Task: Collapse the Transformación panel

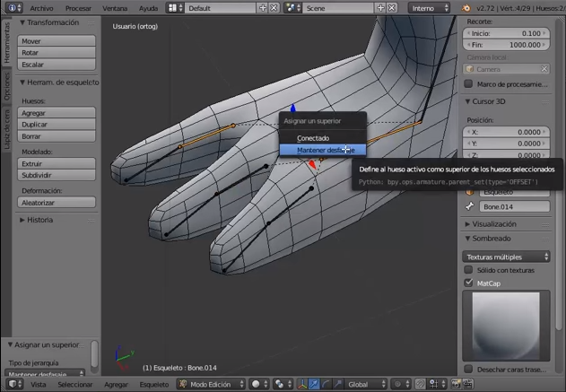Action: [x=22, y=22]
